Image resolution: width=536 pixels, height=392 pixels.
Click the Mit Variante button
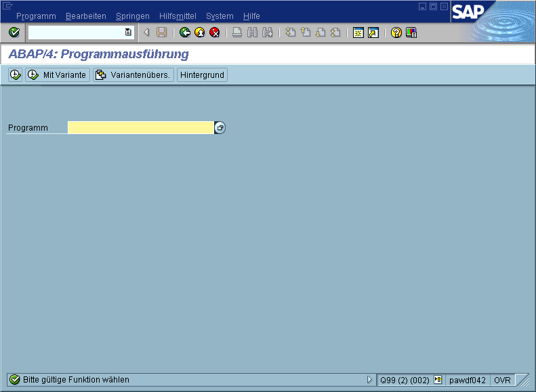point(58,75)
